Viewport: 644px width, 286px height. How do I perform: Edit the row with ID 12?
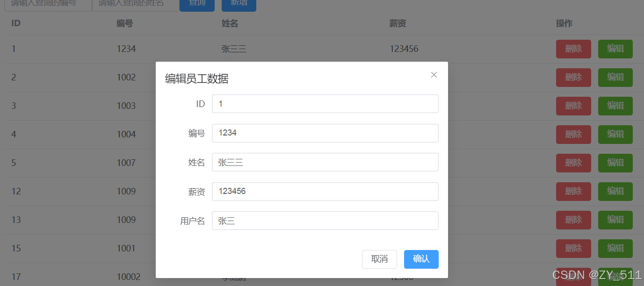[x=615, y=192]
